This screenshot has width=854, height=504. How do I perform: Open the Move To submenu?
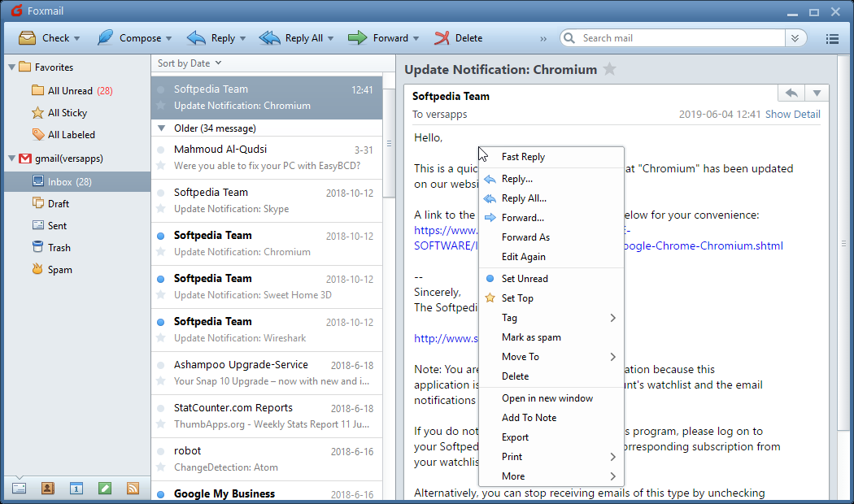551,357
